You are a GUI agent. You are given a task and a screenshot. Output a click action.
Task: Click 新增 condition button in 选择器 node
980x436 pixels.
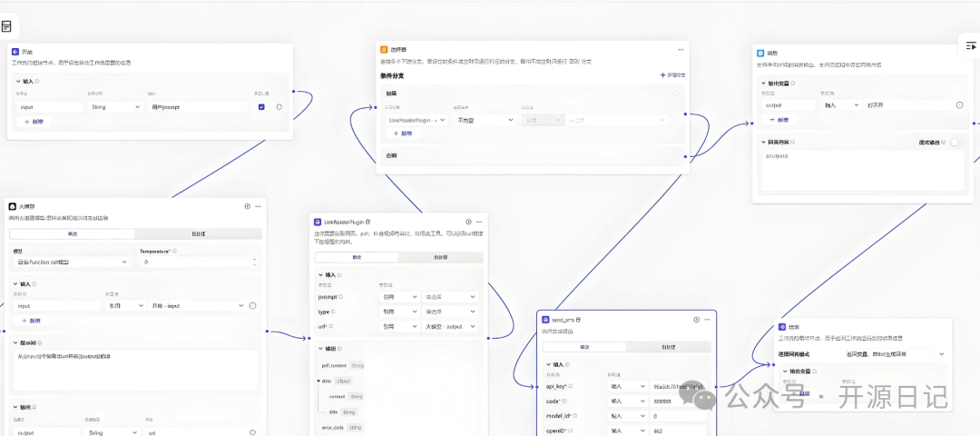click(x=403, y=134)
